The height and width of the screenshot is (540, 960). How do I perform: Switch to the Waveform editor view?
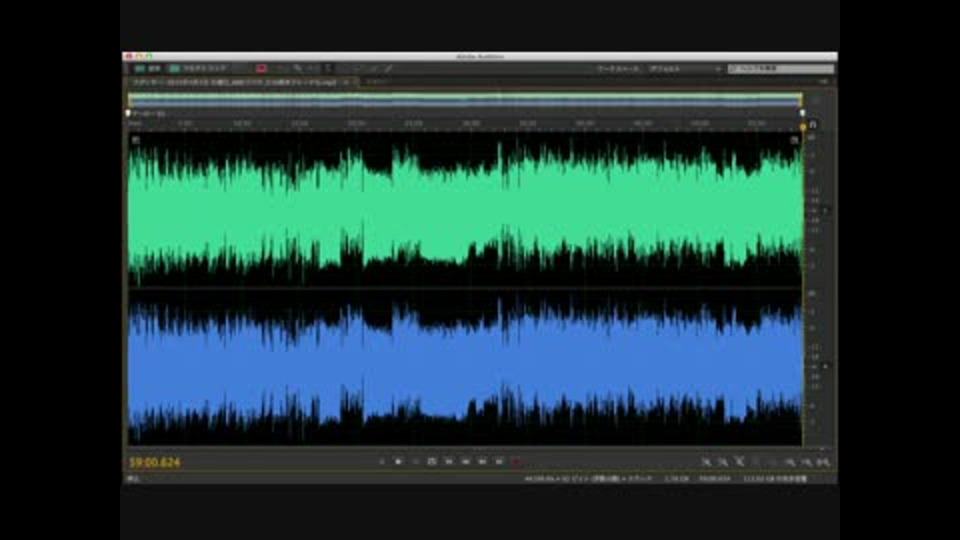coord(148,69)
